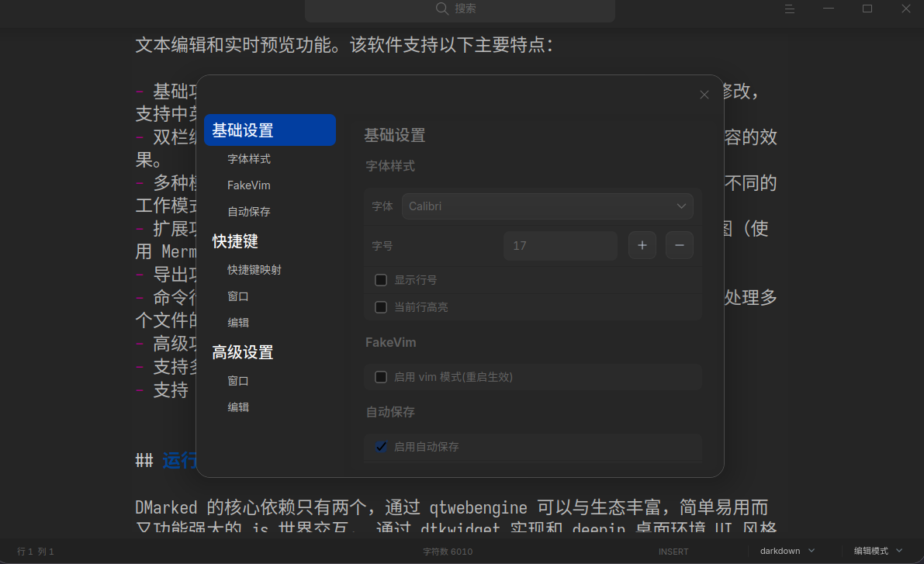Screen dimensions: 924x564
Task: Click the INSERT mode indicator
Action: (x=673, y=552)
